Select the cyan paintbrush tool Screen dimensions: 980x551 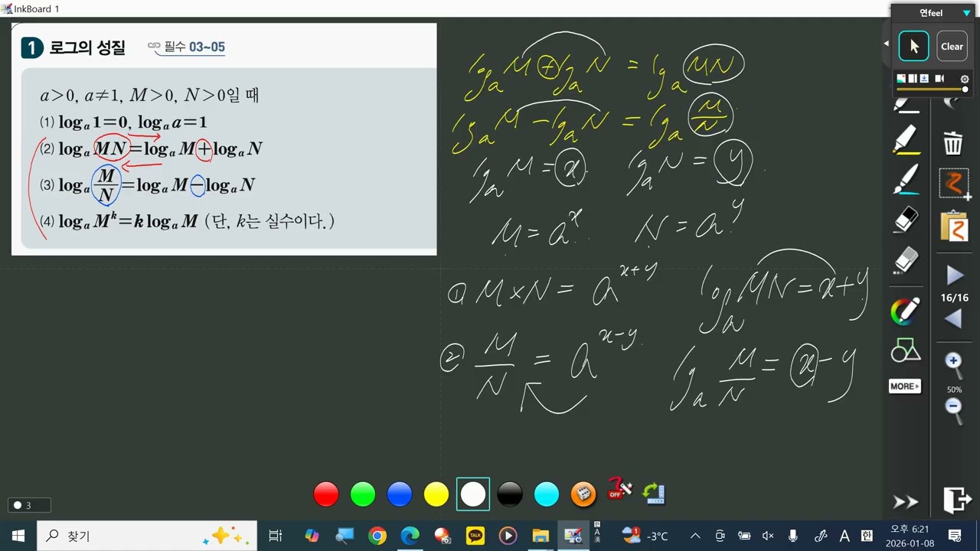coord(906,181)
